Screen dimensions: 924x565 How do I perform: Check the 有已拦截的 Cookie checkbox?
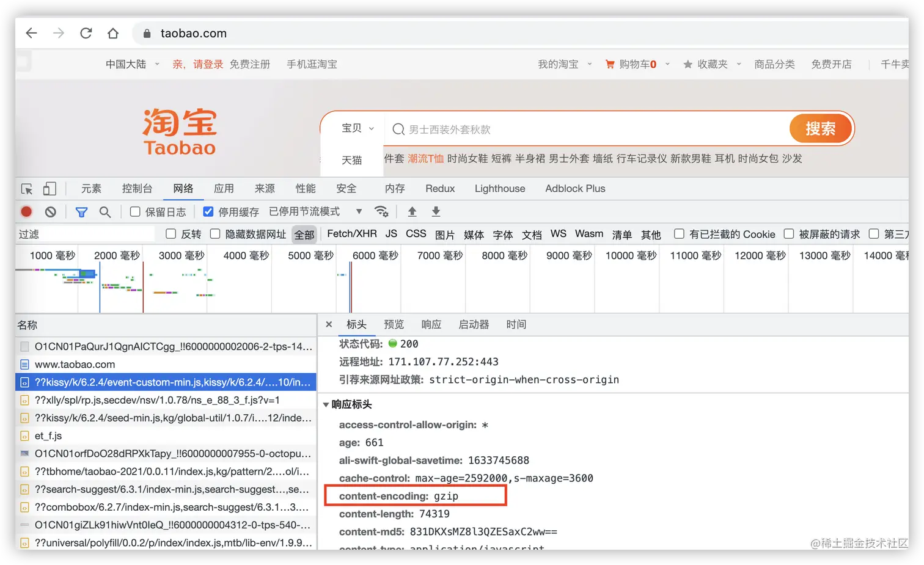pos(679,234)
